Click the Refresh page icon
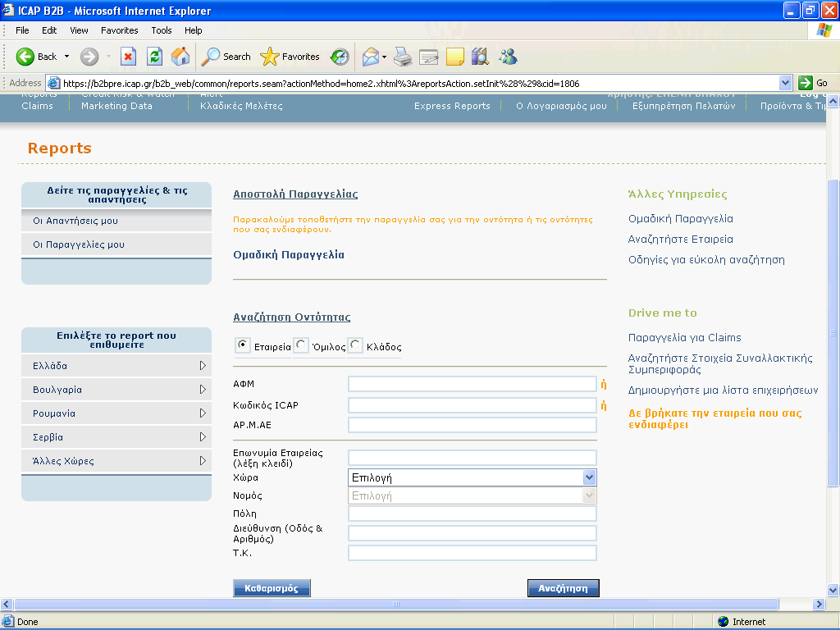Image resolution: width=840 pixels, height=630 pixels. pos(155,57)
